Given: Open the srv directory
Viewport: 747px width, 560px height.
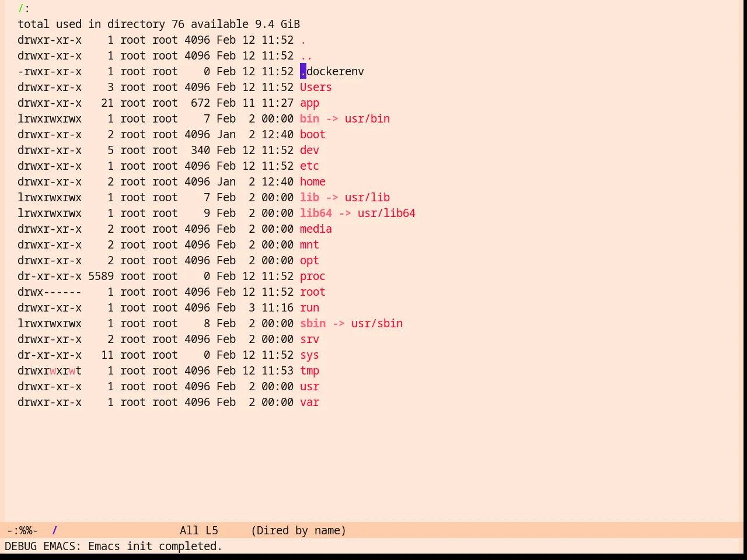Looking at the screenshot, I should (x=309, y=339).
